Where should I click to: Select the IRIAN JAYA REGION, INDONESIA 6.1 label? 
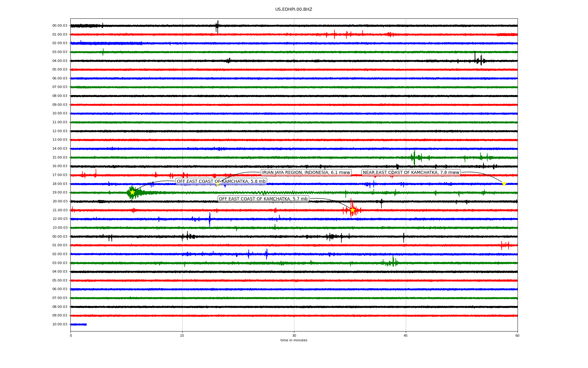tap(306, 172)
